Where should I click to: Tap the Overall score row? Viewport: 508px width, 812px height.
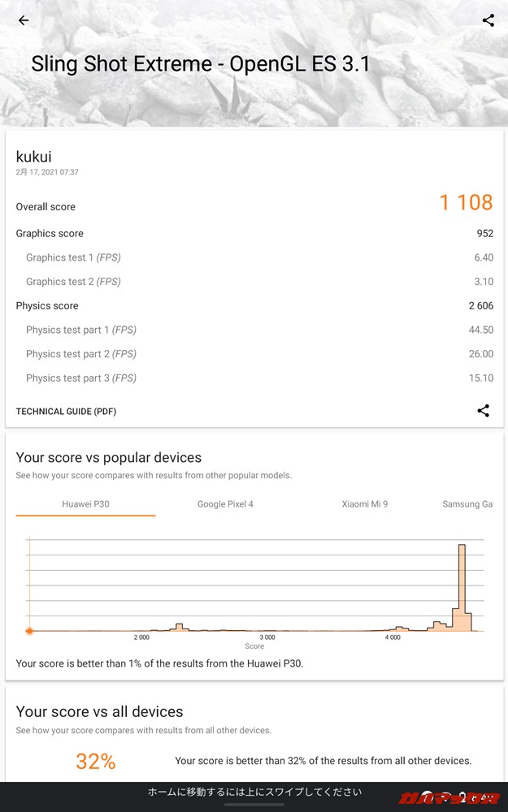coord(254,206)
